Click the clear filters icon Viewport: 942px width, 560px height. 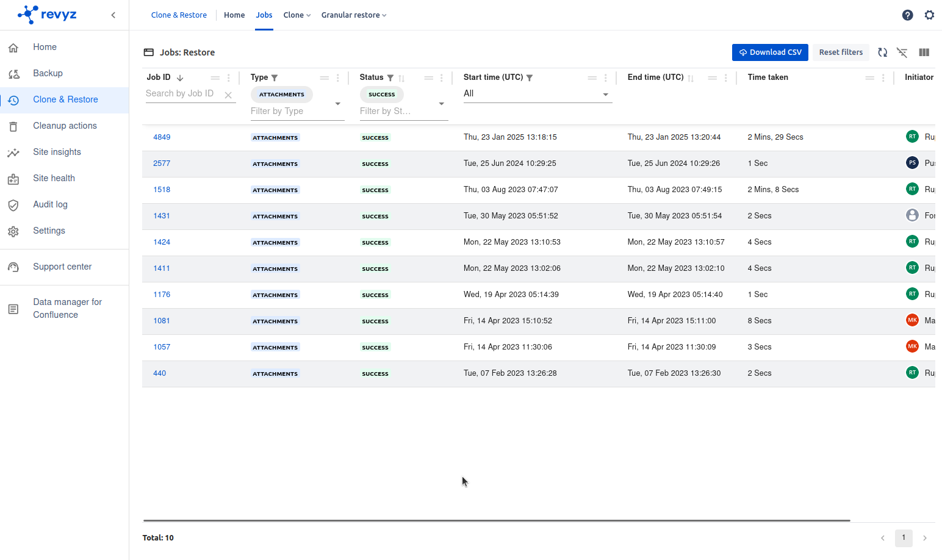[902, 52]
